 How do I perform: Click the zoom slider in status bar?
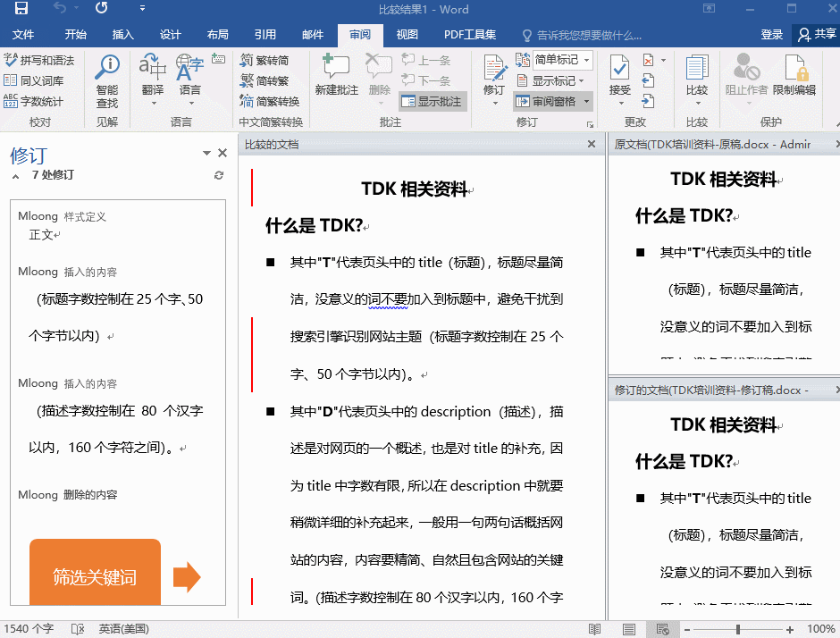(737, 629)
